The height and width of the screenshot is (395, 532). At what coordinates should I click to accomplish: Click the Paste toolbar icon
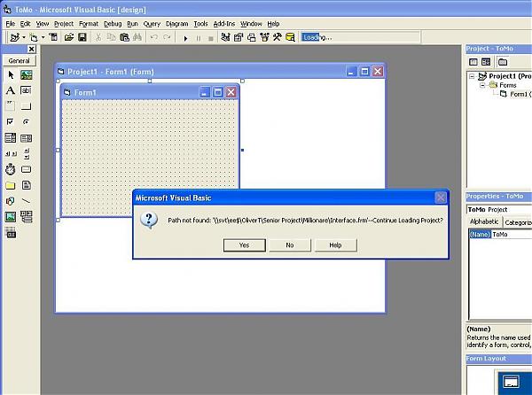tap(124, 37)
